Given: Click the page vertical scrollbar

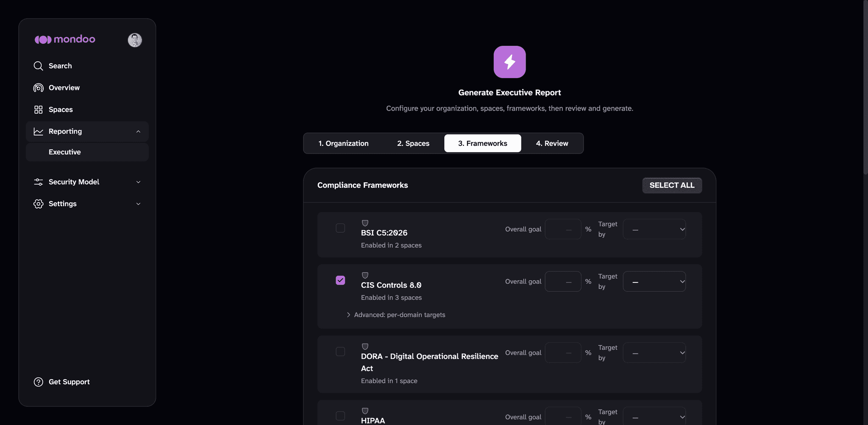Looking at the screenshot, I should [865, 87].
